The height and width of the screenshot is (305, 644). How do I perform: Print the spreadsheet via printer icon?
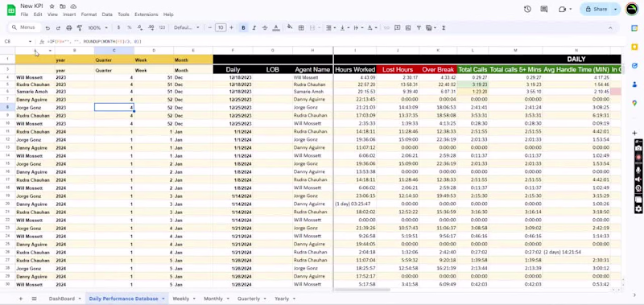(x=68, y=28)
